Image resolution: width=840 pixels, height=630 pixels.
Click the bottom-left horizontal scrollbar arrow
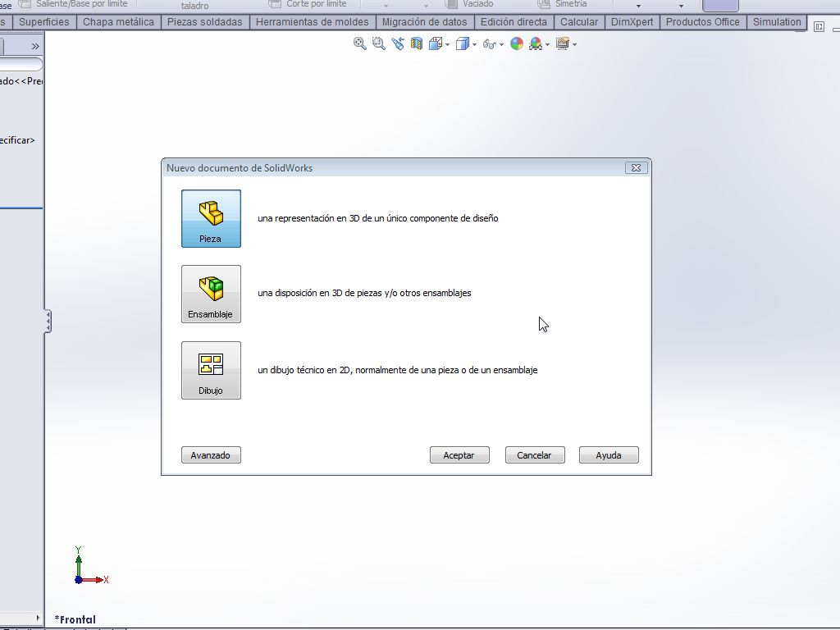click(x=38, y=618)
